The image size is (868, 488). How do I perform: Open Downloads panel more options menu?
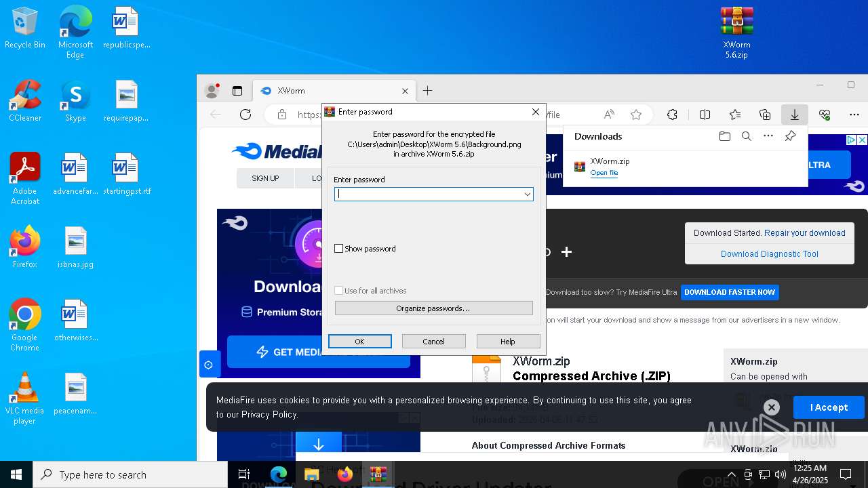[768, 136]
